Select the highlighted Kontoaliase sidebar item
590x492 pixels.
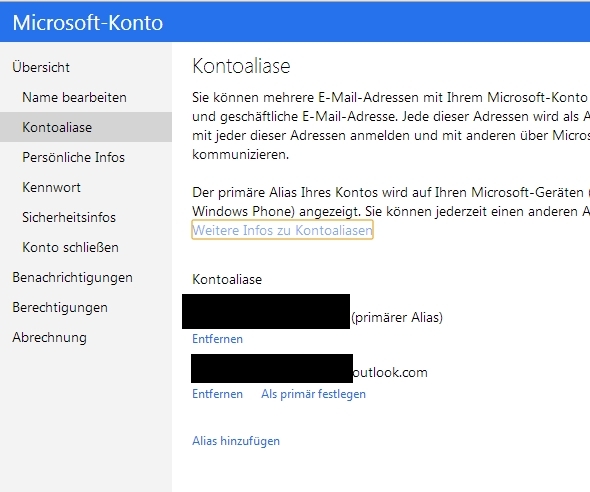tap(86, 127)
